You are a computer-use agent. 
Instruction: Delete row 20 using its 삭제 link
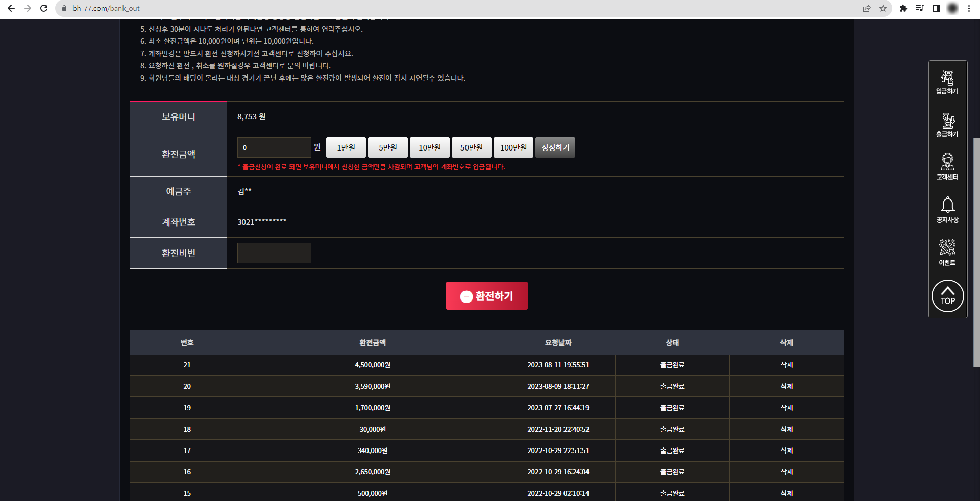coord(787,386)
